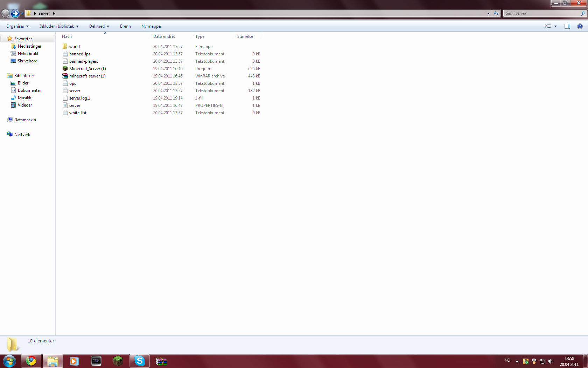Screen dimensions: 588x368
Task: Open Skype from the taskbar
Action: click(x=140, y=361)
